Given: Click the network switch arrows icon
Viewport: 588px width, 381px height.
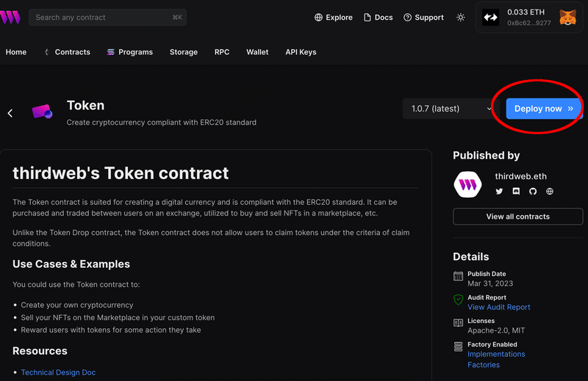Looking at the screenshot, I should pos(490,17).
